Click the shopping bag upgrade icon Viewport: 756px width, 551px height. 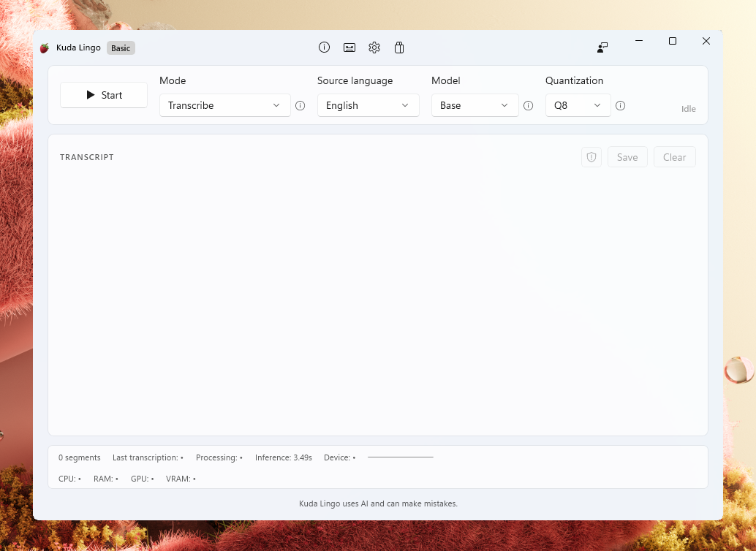coord(398,47)
